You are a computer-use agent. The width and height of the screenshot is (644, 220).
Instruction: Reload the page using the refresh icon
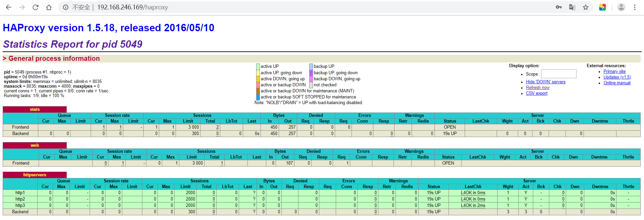click(x=36, y=7)
